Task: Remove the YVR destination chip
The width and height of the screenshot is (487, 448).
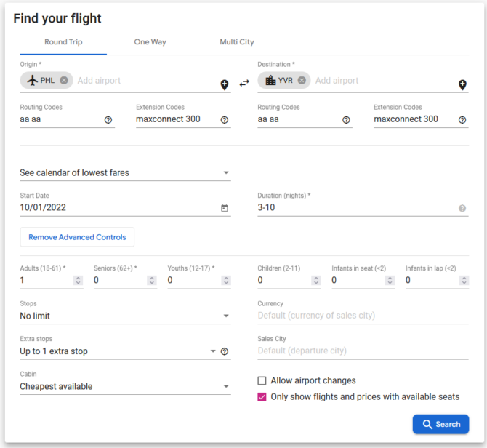Action: pyautogui.click(x=302, y=81)
